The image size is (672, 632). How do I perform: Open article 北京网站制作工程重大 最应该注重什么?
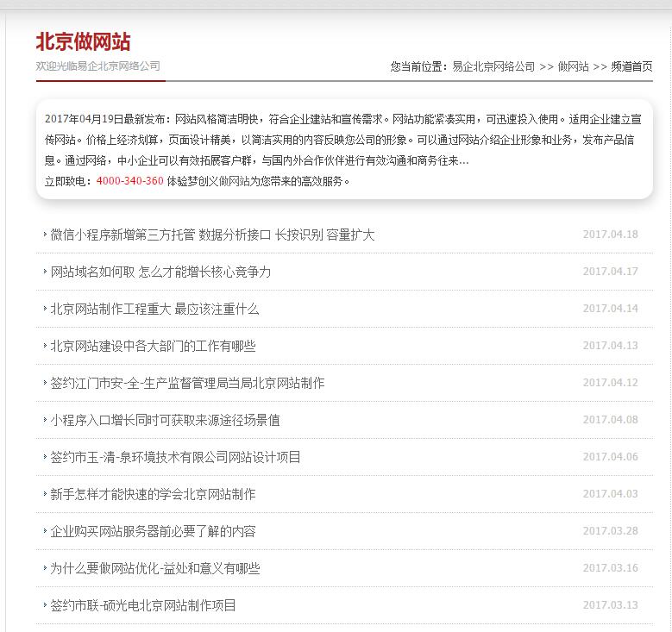tap(154, 309)
